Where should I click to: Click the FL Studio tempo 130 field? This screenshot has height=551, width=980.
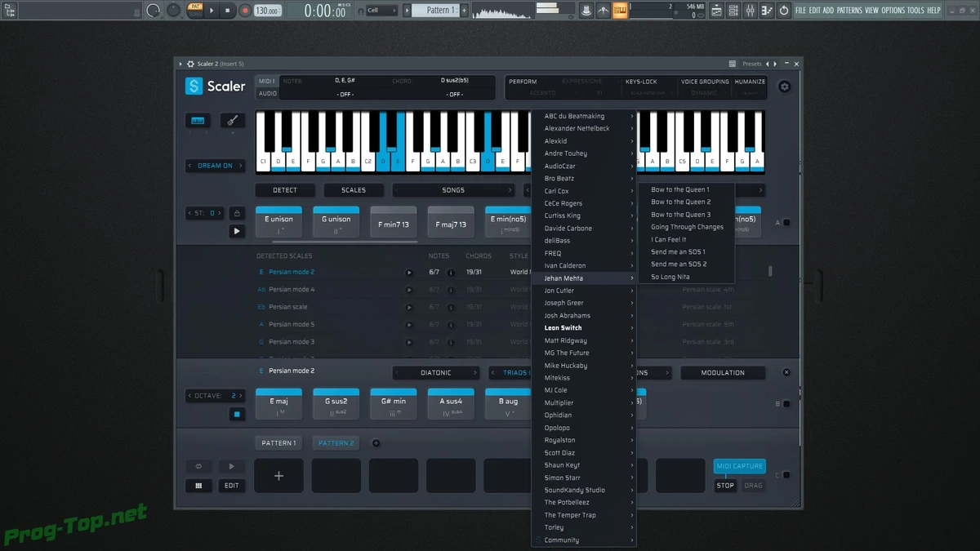point(267,11)
